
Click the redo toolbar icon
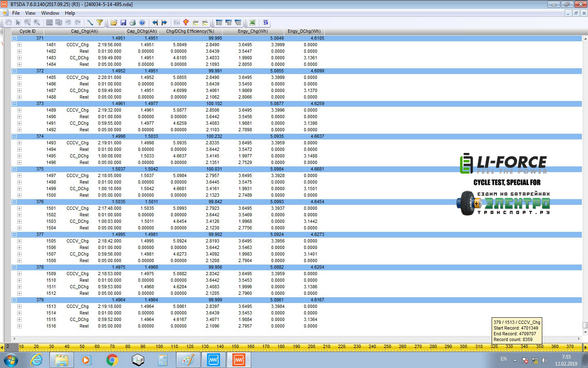[78, 22]
